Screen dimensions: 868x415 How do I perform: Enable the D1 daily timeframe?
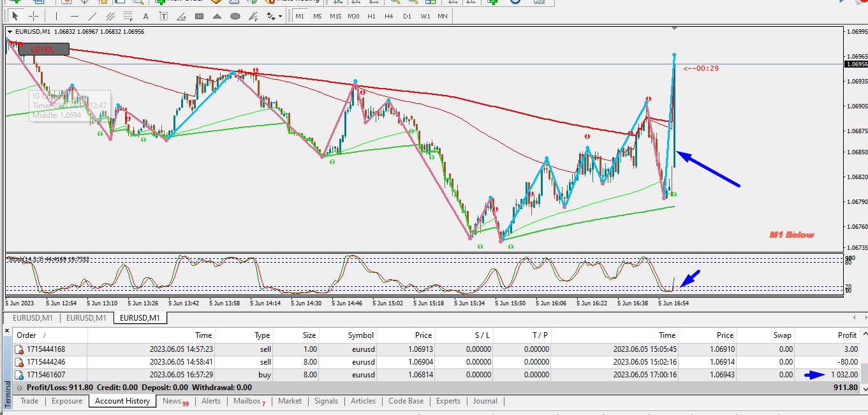point(407,16)
